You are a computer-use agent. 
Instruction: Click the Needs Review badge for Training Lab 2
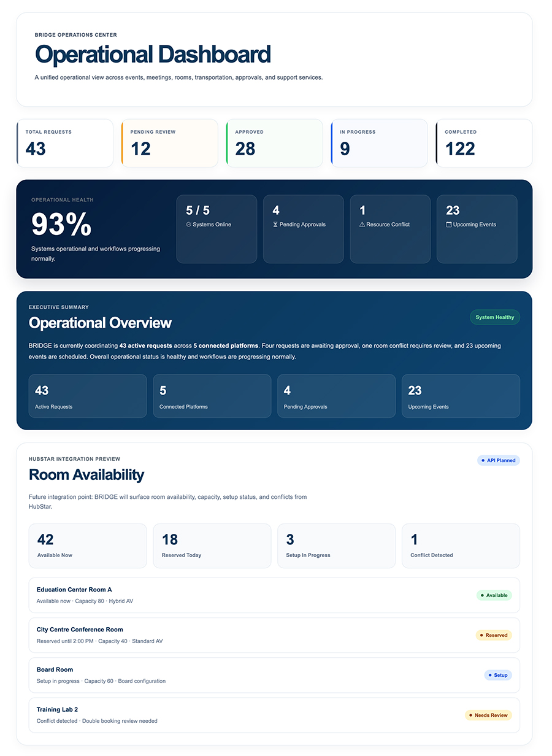[488, 715]
